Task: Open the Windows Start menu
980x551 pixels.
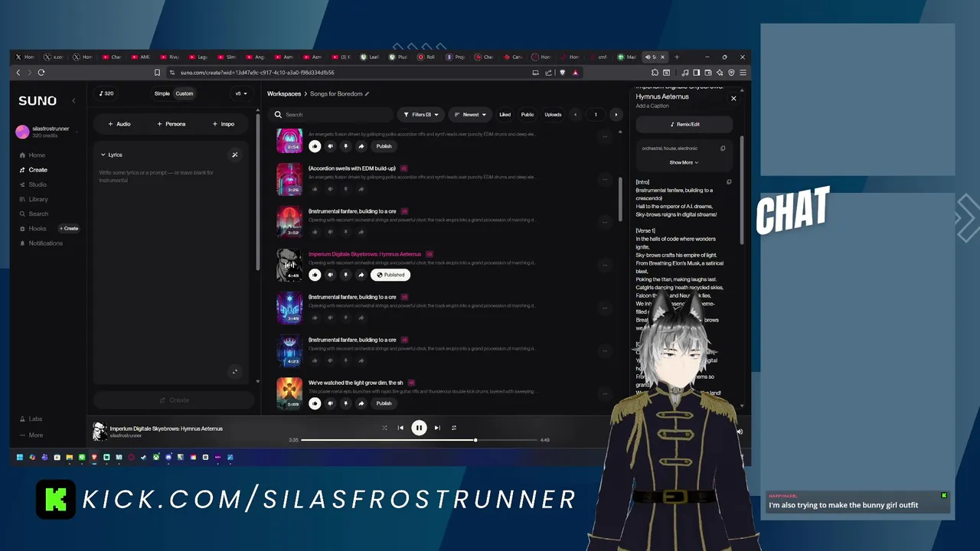Action: 20,458
